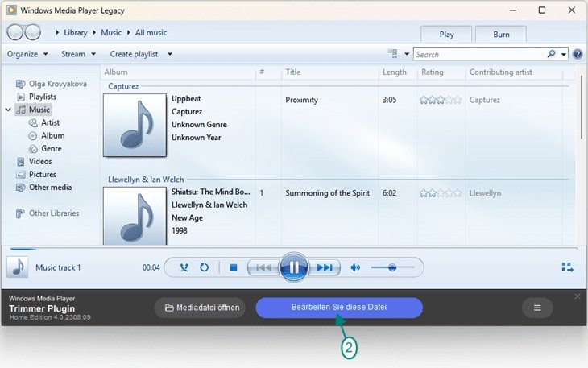
Task: Select the Shiatsu album art thumbnail
Action: [x=135, y=216]
